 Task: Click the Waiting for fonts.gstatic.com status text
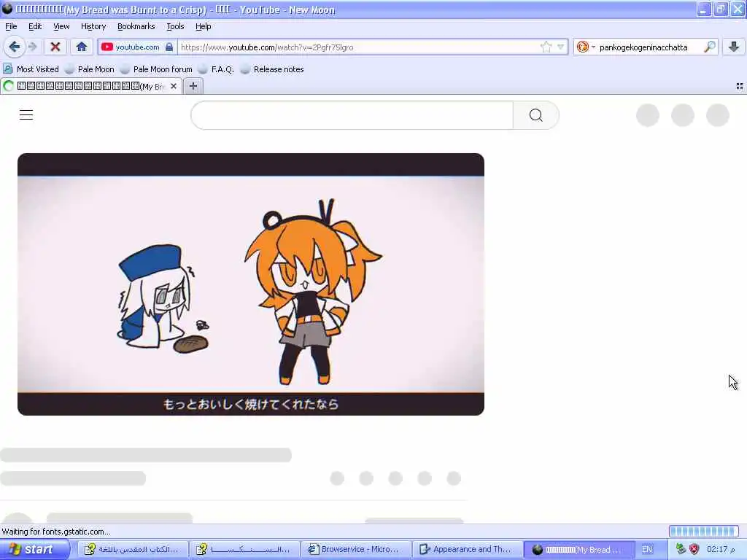[x=56, y=532]
